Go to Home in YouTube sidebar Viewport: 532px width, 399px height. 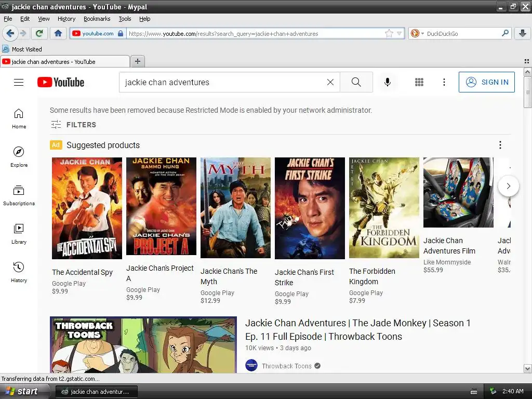click(19, 119)
